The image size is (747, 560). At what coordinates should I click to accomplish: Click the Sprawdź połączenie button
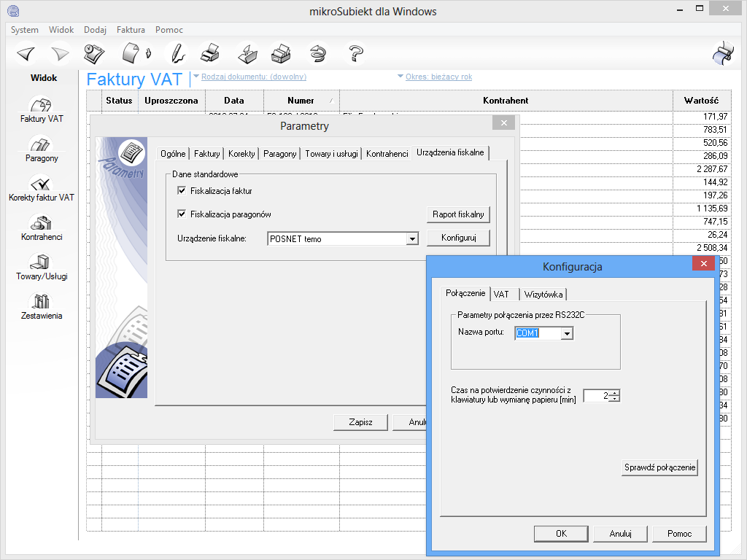pos(660,467)
